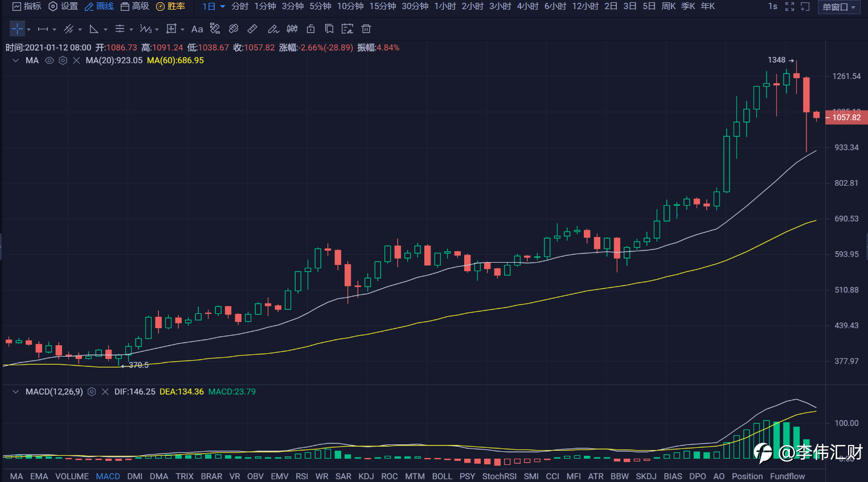The height and width of the screenshot is (482, 868).
Task: Select the horizontal line segment drawing tool
Action: [43, 29]
